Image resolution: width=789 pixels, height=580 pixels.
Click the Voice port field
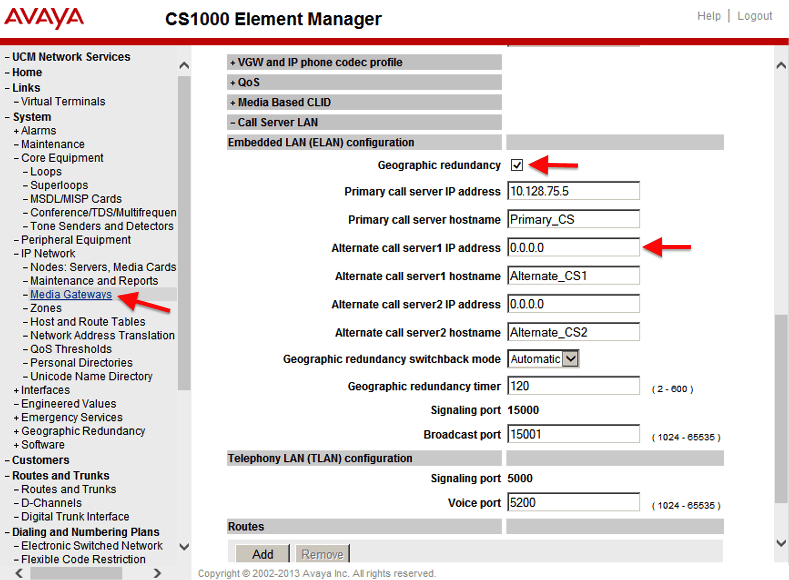click(574, 503)
